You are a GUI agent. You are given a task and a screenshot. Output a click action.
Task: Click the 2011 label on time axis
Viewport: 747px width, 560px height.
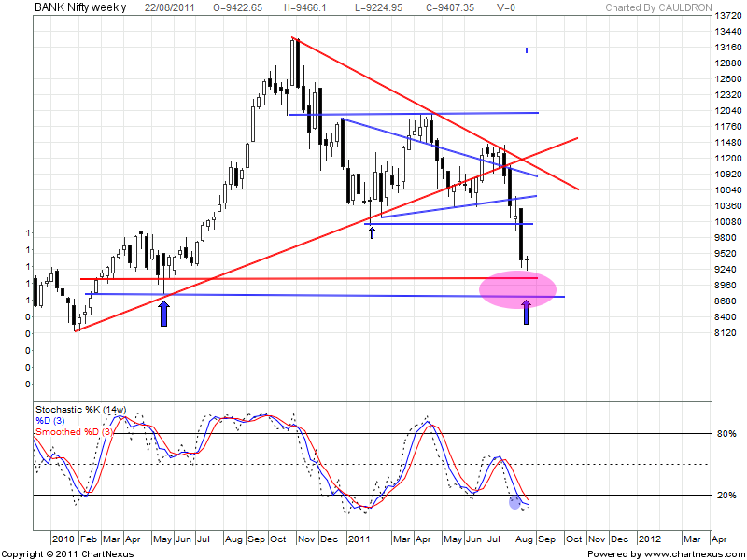356,539
